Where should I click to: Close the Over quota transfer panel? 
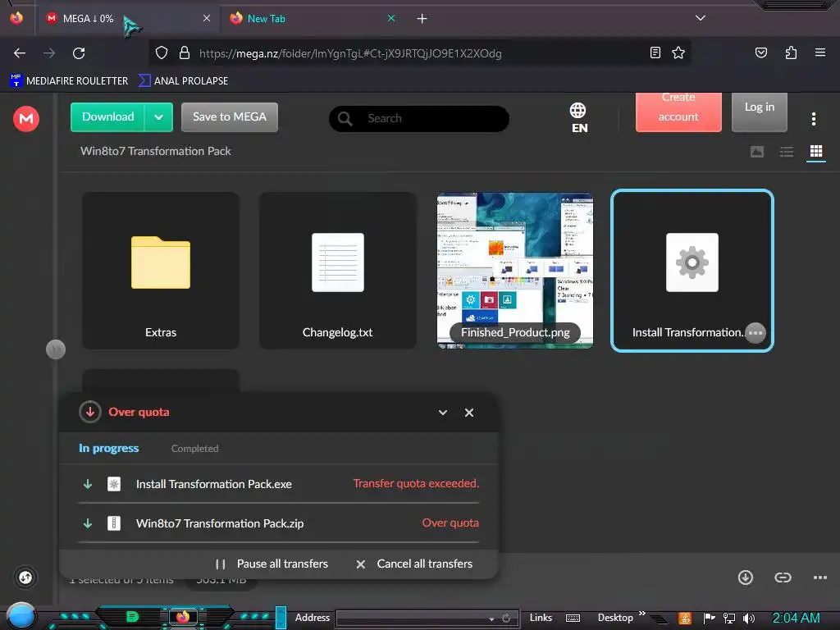click(468, 413)
